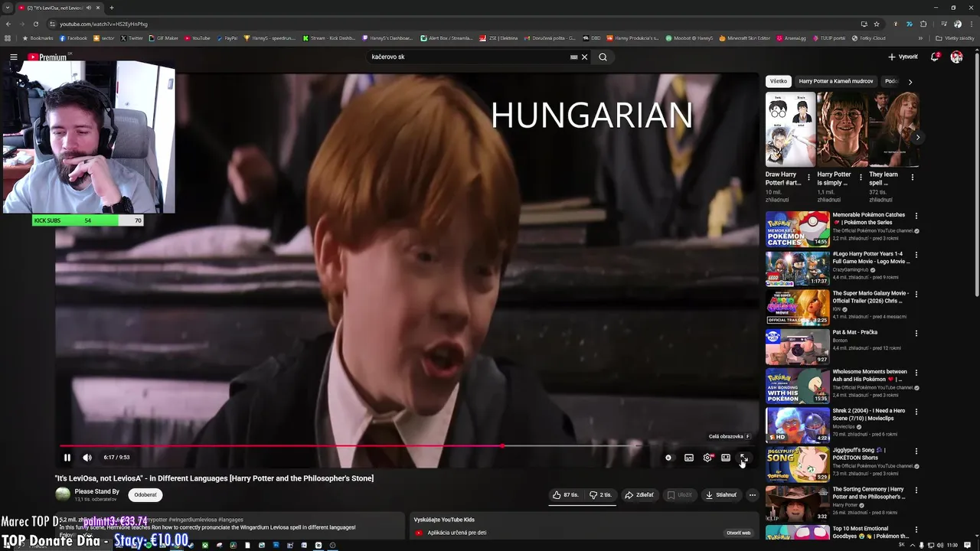Image resolution: width=980 pixels, height=551 pixels.
Task: Advance the Shorts shelf with the right arrow
Action: (917, 138)
